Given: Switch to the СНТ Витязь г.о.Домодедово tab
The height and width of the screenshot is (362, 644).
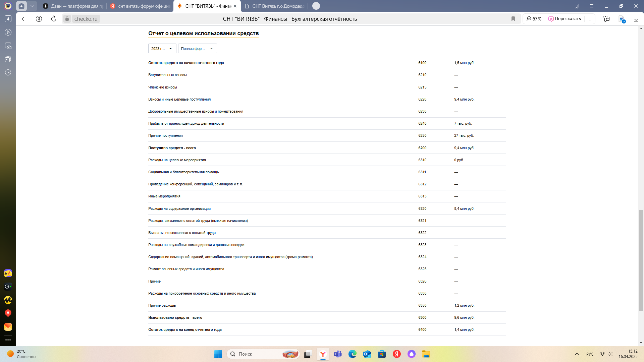Looking at the screenshot, I should pyautogui.click(x=274, y=6).
